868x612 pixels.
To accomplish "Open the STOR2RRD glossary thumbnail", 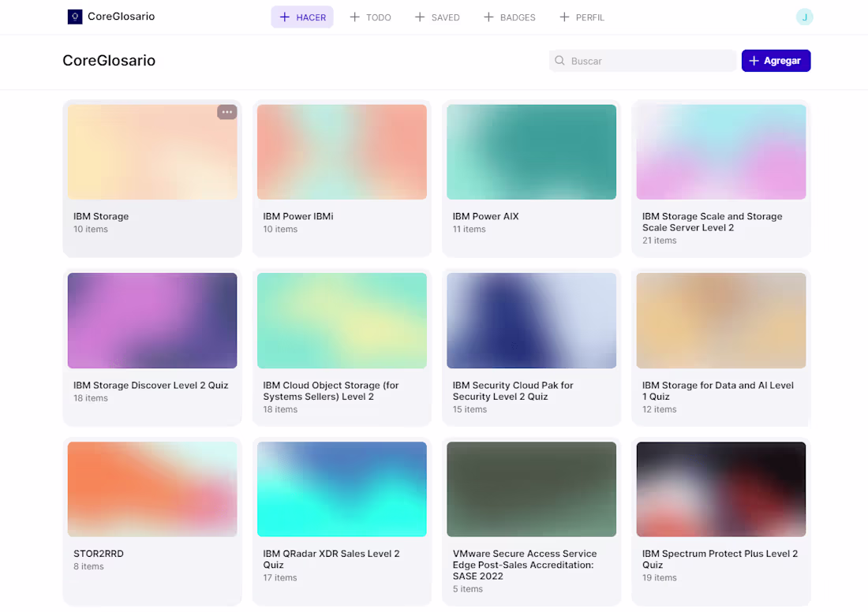I will (152, 489).
